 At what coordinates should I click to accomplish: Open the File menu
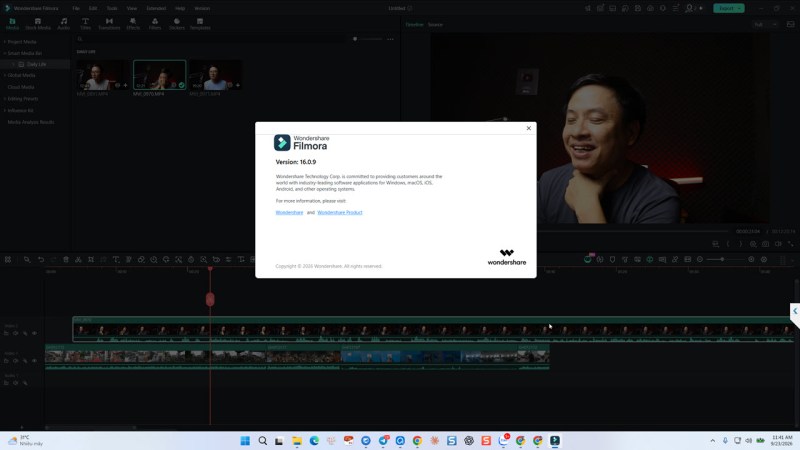tap(76, 8)
